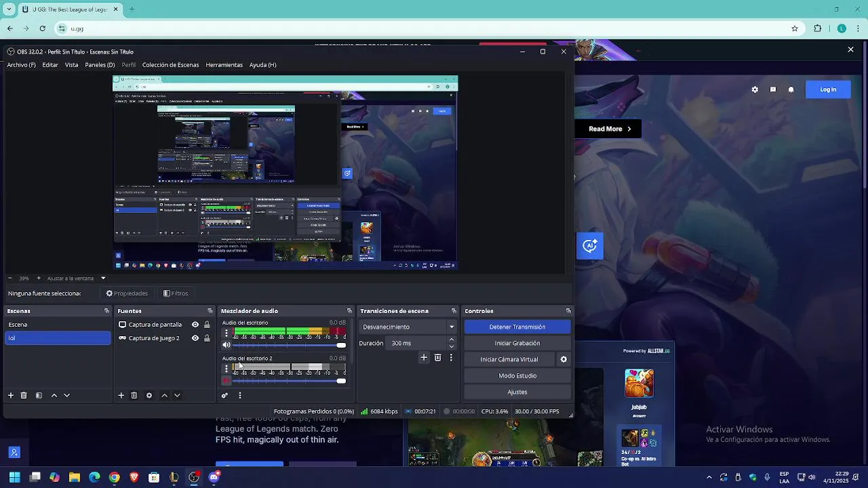Open transition properties three-dot menu
The image size is (868, 488).
pyautogui.click(x=451, y=357)
